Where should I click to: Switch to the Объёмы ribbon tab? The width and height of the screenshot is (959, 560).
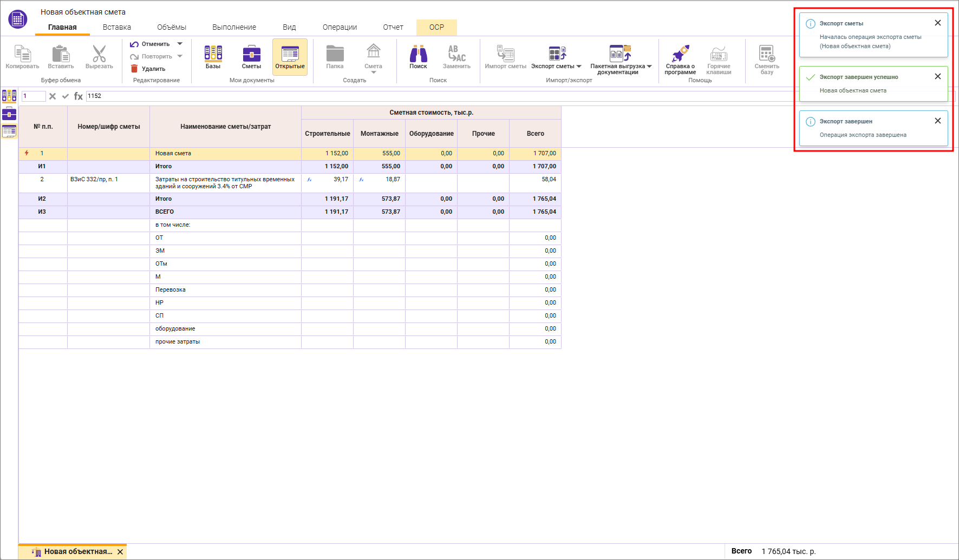coord(171,27)
